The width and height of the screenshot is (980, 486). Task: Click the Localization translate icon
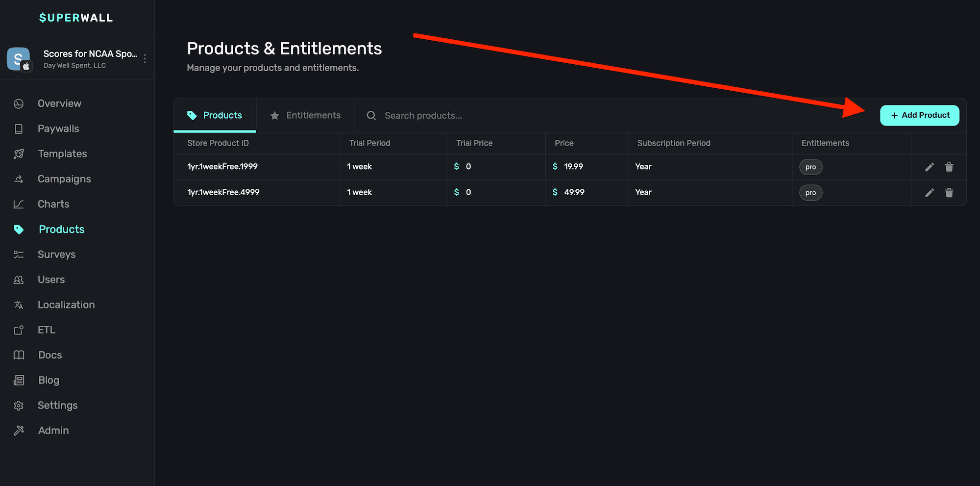coord(19,305)
